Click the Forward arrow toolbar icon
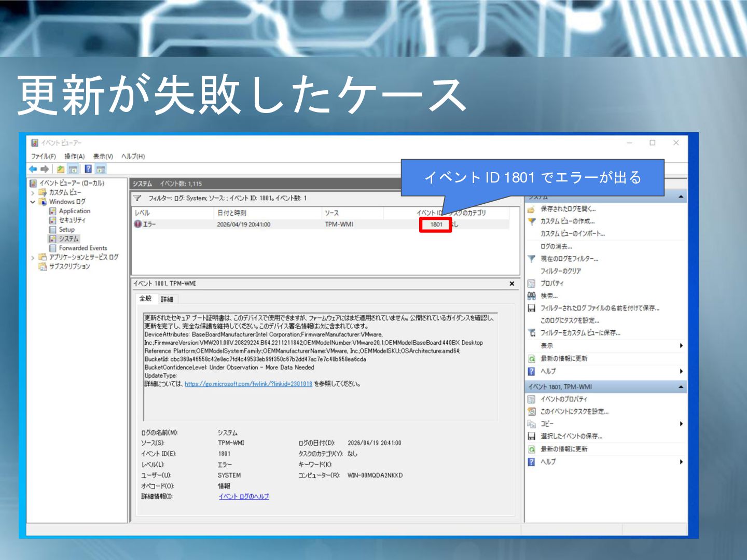This screenshot has height=560, width=747. click(45, 169)
